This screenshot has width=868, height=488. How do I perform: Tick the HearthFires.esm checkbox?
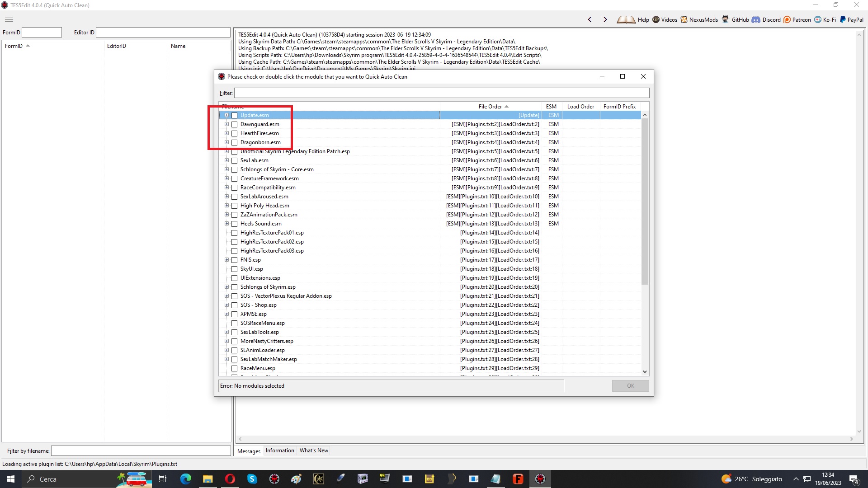(234, 133)
